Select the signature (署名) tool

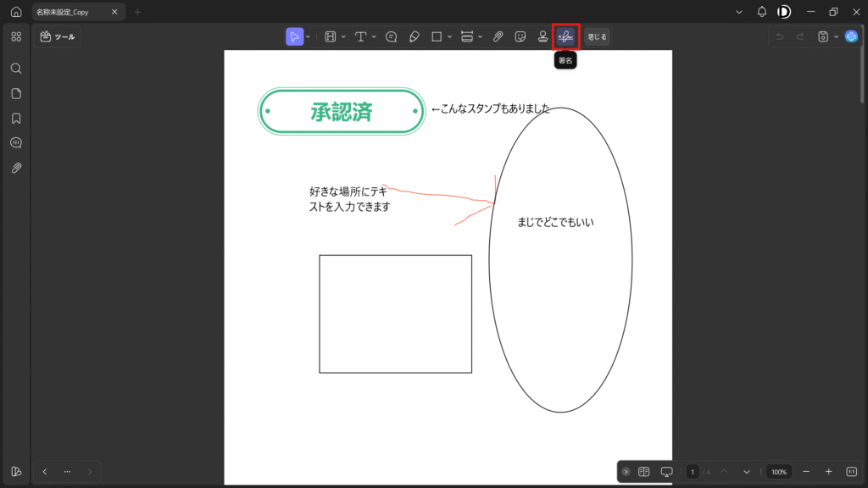(565, 36)
